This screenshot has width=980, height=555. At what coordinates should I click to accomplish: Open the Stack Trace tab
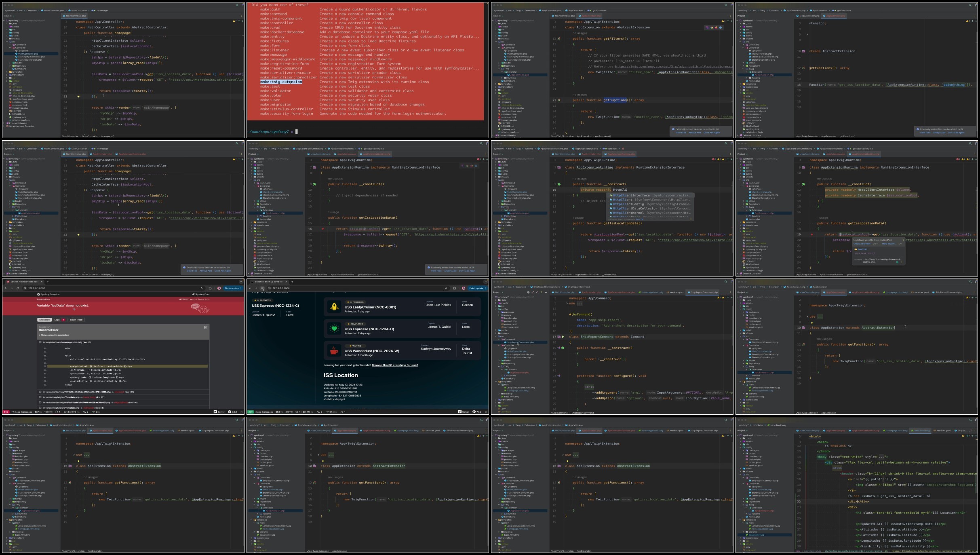(x=76, y=320)
